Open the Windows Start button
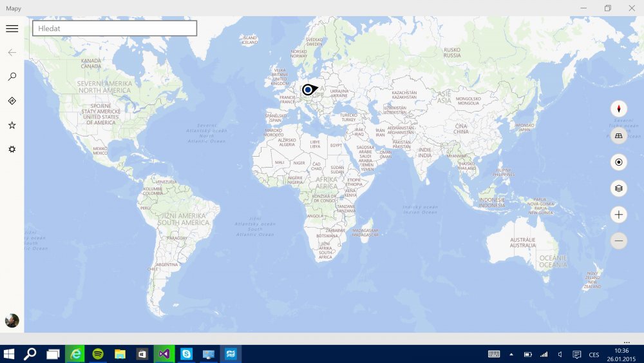The width and height of the screenshot is (644, 363). pyautogui.click(x=8, y=354)
